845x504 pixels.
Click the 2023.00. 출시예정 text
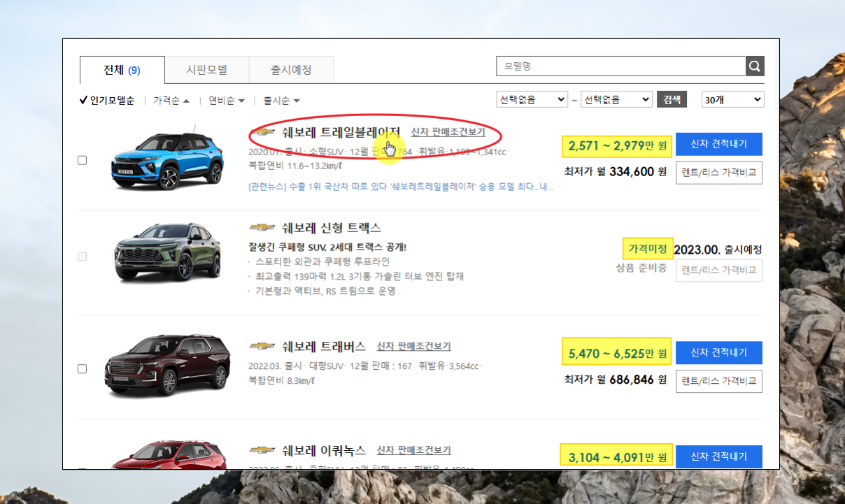tap(718, 250)
